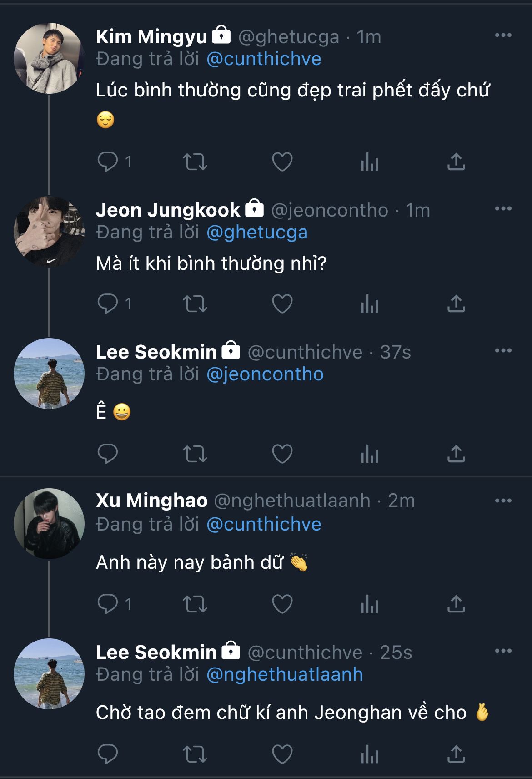Image resolution: width=532 pixels, height=779 pixels.
Task: Open the @ghetucga mention link
Action: [257, 233]
